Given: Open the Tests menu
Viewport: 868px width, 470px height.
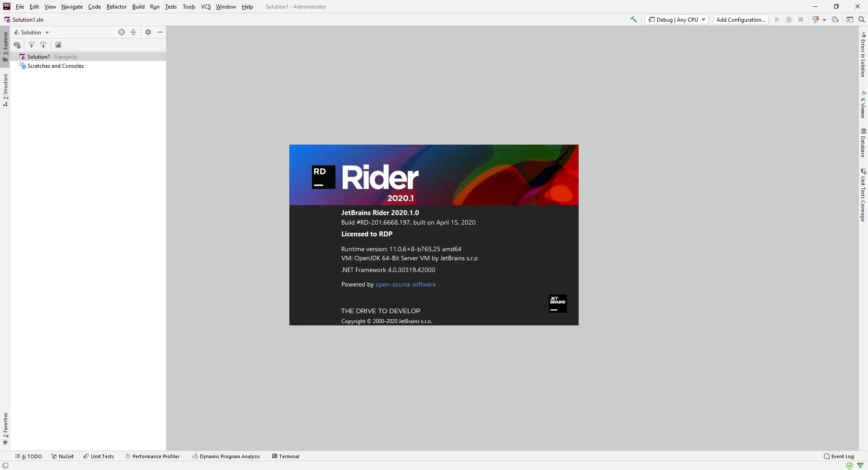Looking at the screenshot, I should pos(171,7).
